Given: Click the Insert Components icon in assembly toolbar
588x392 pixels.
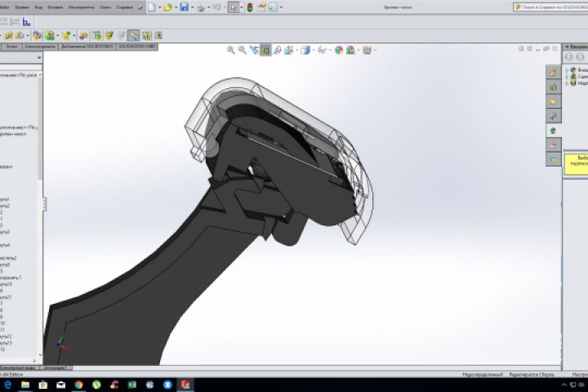Looking at the screenshot, I should point(9,36).
